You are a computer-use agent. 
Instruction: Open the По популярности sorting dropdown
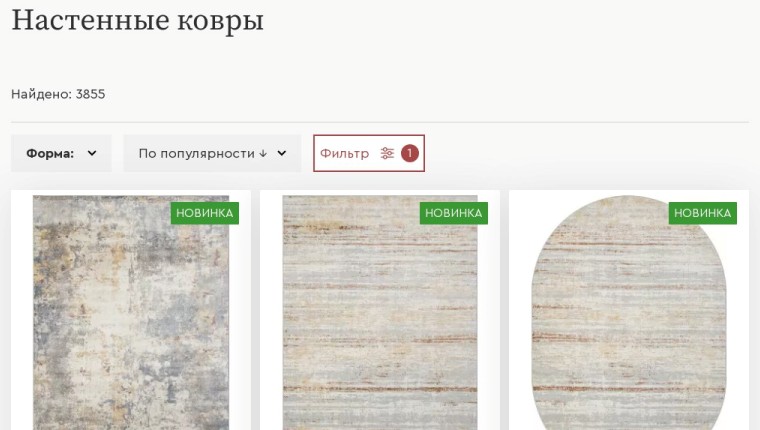pyautogui.click(x=212, y=153)
